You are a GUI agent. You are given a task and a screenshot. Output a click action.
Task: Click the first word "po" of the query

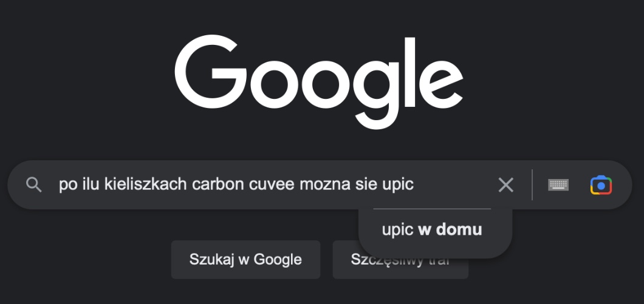click(x=66, y=184)
